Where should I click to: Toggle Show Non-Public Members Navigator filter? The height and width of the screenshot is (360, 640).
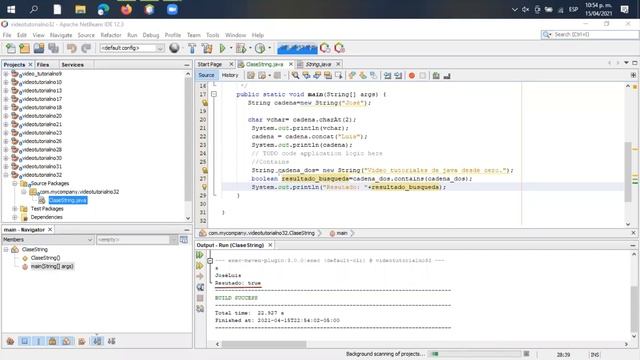pyautogui.click(x=53, y=341)
